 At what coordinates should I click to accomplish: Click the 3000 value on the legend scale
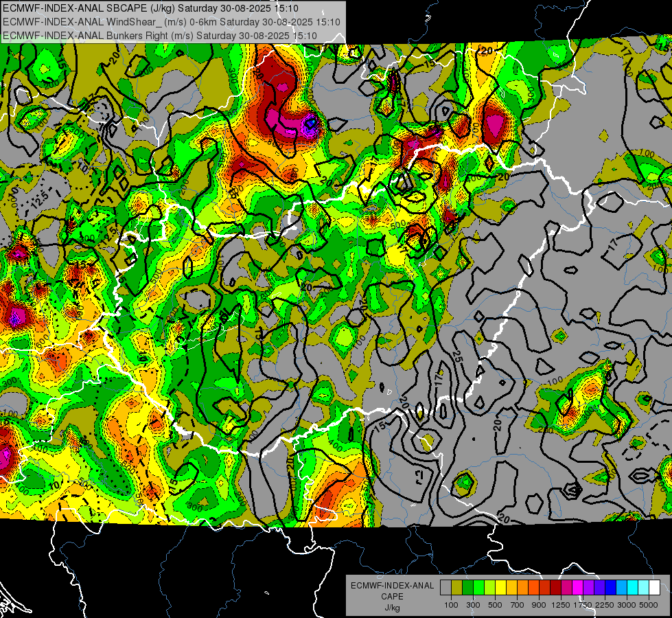pyautogui.click(x=627, y=605)
